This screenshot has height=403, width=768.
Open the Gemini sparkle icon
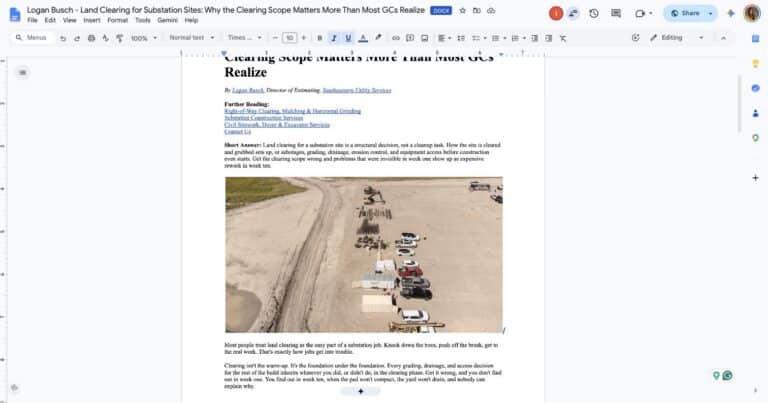pos(730,13)
